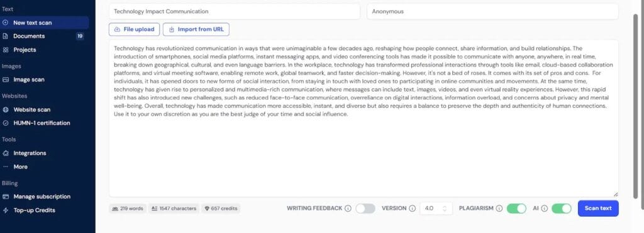
Task: Click the Manage subscription card icon
Action: tap(5, 197)
